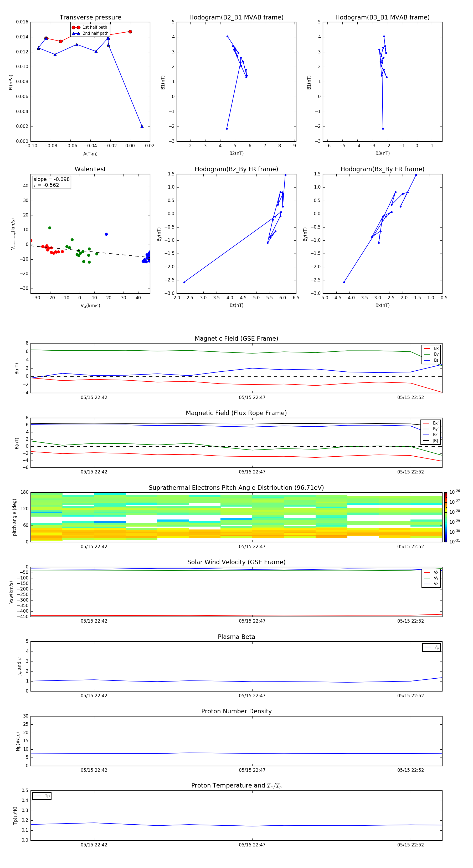Click the 'Vy' legend entry

tap(431, 578)
